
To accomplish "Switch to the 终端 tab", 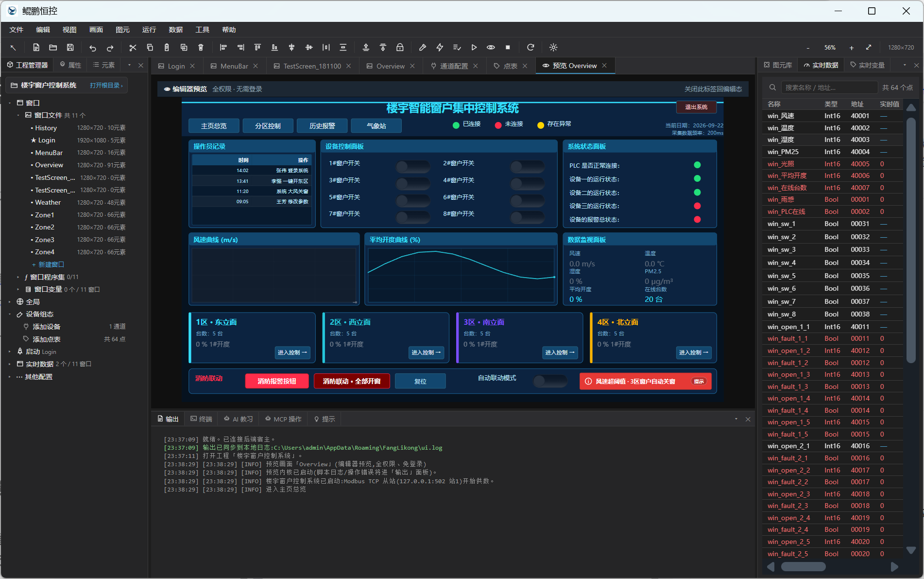I will click(x=201, y=419).
